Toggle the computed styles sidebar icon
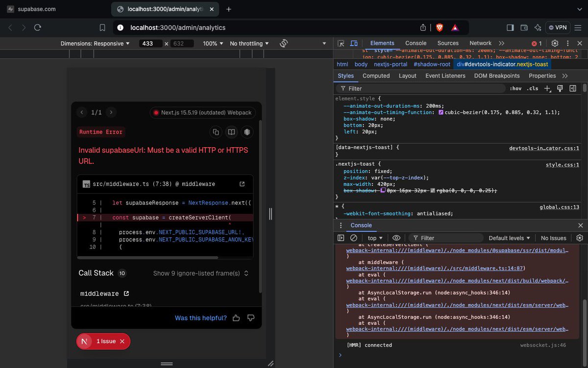This screenshot has width=588, height=368. (x=572, y=88)
